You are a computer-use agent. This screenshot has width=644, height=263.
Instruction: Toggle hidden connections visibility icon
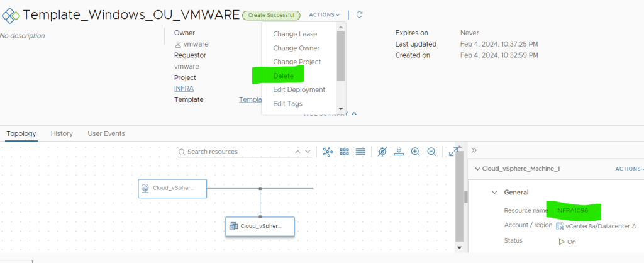pos(382,152)
